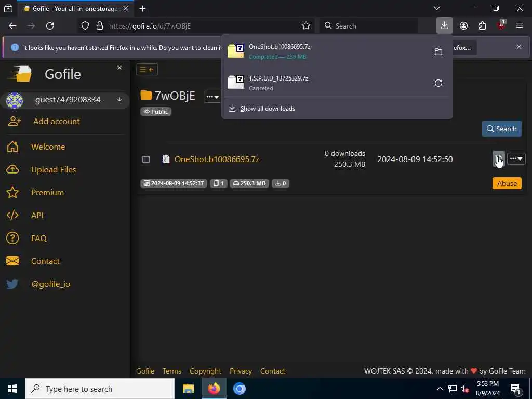Open a new browser tab
Viewport: 532px width, 399px height.
pos(142,9)
